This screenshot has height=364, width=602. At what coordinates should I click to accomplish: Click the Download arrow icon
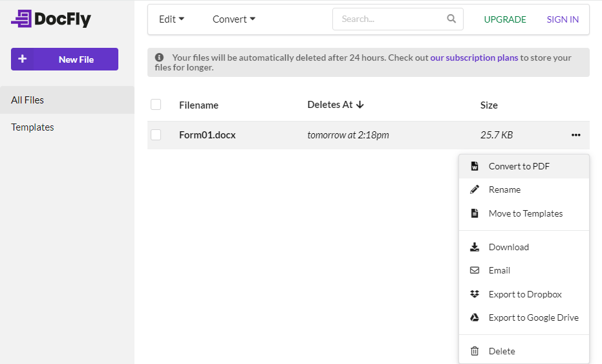tap(475, 247)
